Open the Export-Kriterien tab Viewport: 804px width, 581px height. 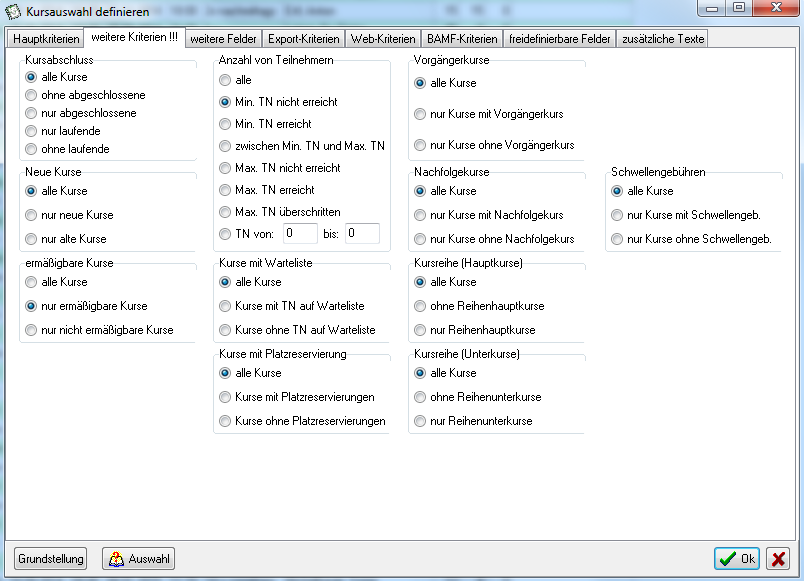(x=304, y=39)
